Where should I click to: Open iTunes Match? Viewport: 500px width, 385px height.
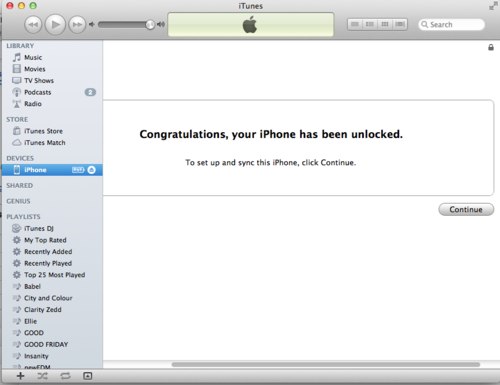pyautogui.click(x=52, y=143)
